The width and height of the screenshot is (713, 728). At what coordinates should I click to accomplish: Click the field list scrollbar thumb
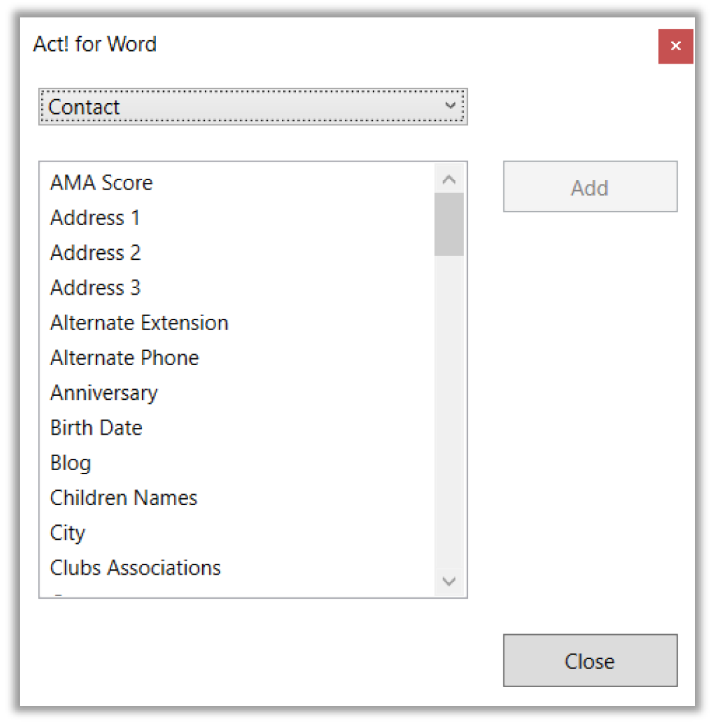pyautogui.click(x=449, y=224)
